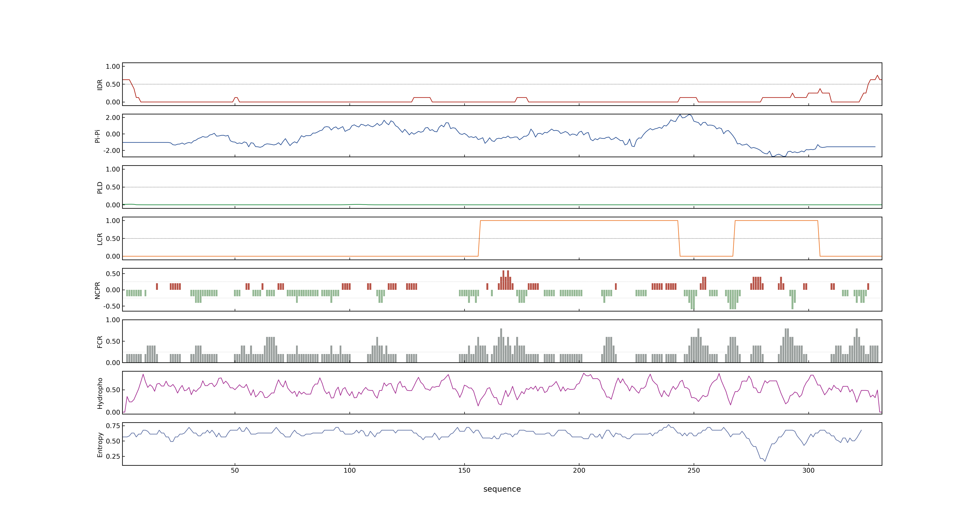The image size is (980, 523).
Task: Click the -0.50 tick on NCPR axis
Action: point(111,306)
